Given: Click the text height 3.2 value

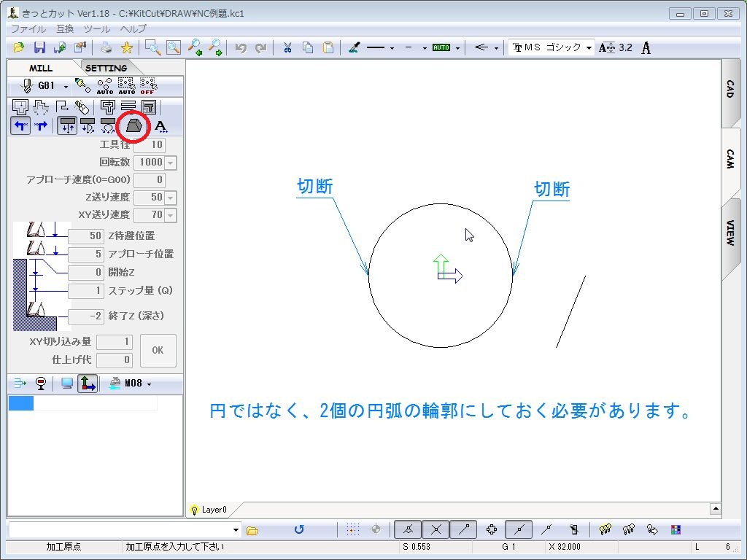Looking at the screenshot, I should 625,47.
